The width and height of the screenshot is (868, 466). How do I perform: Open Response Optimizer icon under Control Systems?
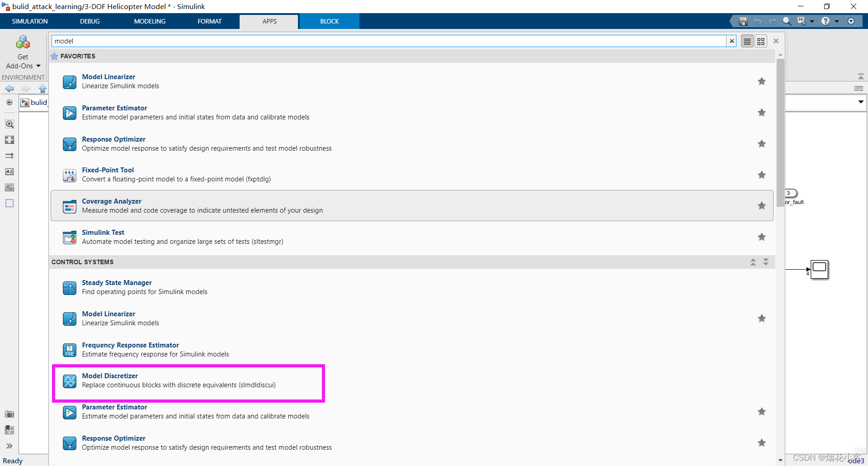point(70,443)
